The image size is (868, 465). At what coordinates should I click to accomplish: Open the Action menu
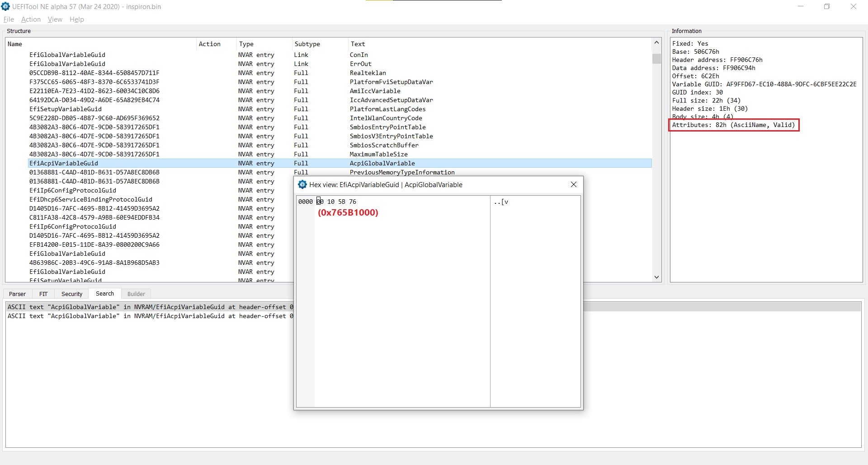click(31, 19)
